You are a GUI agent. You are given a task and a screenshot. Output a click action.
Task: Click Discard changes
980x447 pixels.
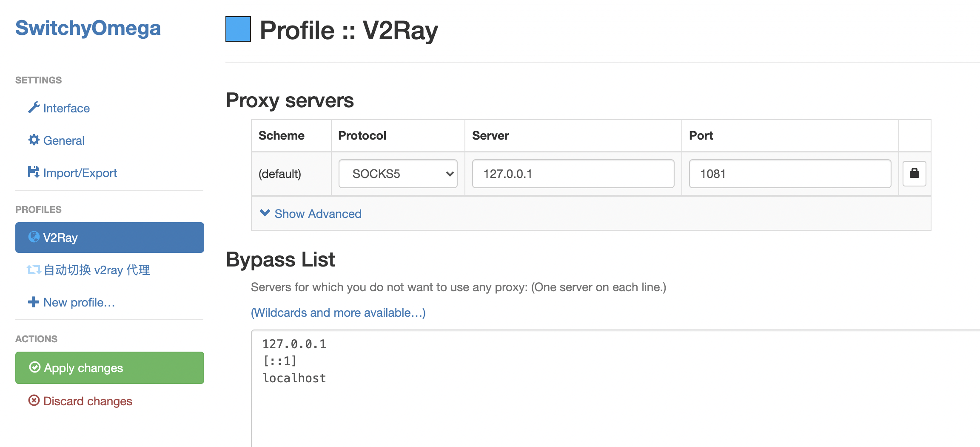88,401
